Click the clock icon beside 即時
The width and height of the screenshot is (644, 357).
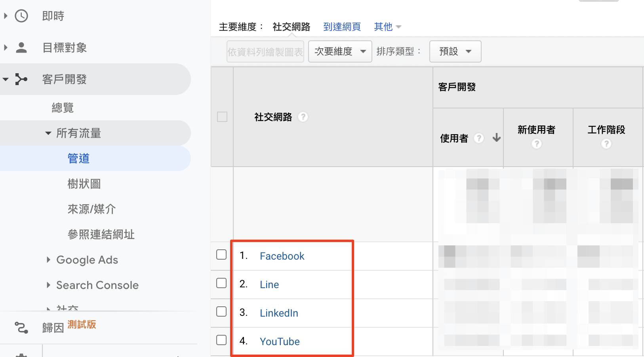pyautogui.click(x=21, y=16)
